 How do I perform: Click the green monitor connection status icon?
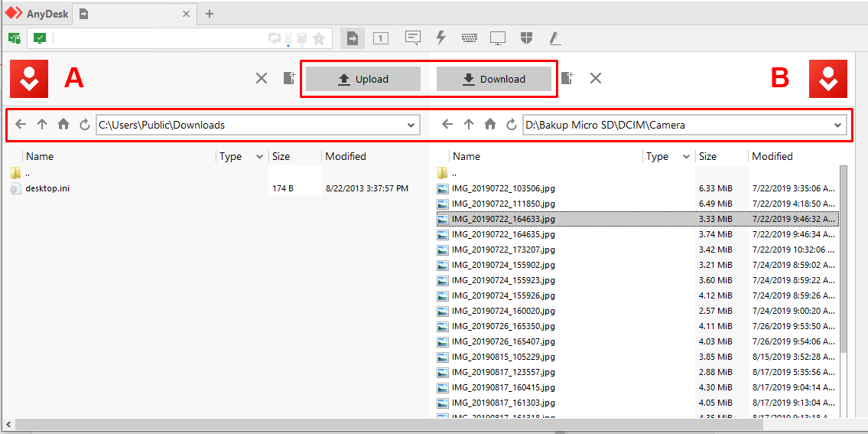click(39, 38)
